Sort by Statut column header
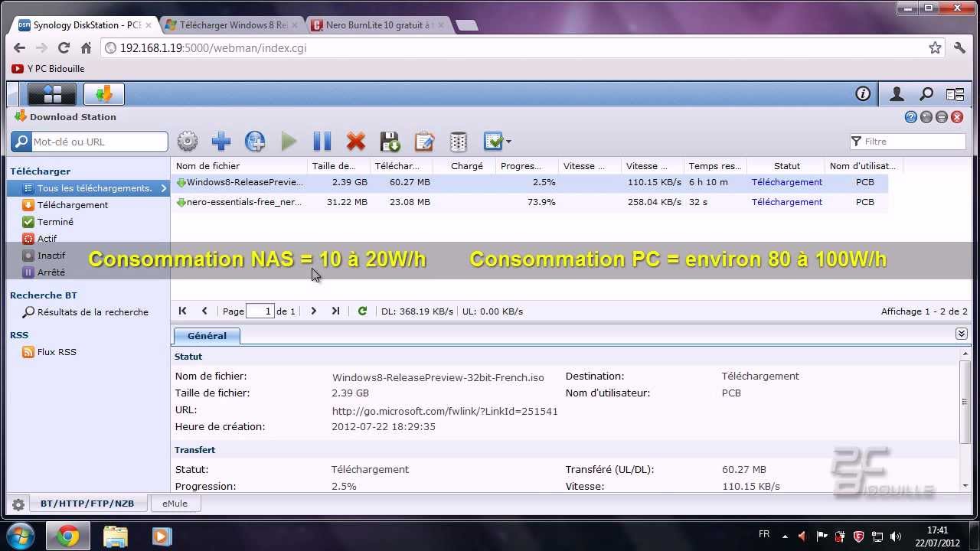This screenshot has width=980, height=551. [786, 166]
